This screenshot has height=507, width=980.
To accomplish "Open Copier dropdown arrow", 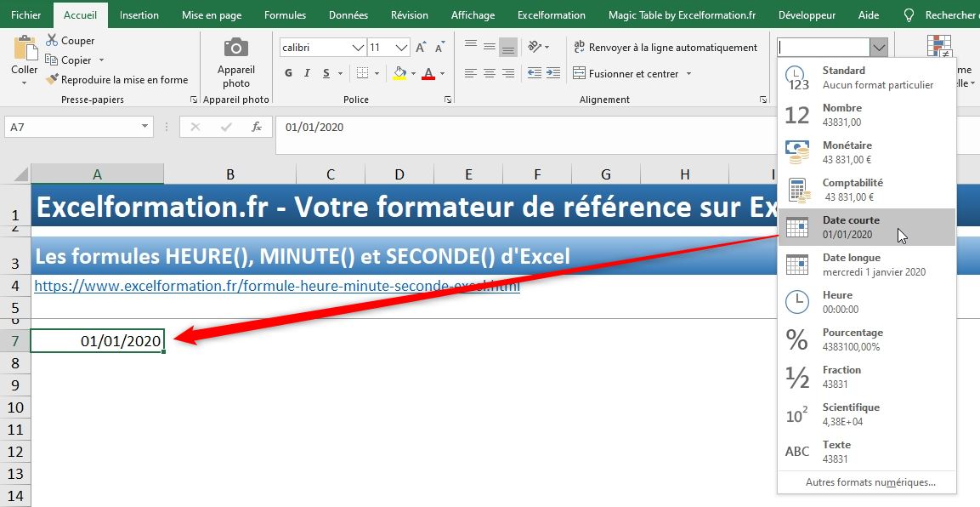I will tap(101, 60).
